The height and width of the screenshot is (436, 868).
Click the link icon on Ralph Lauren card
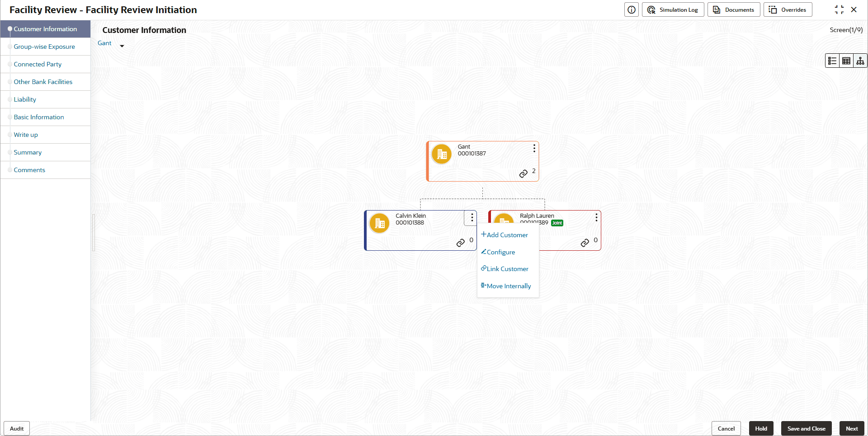(x=585, y=243)
